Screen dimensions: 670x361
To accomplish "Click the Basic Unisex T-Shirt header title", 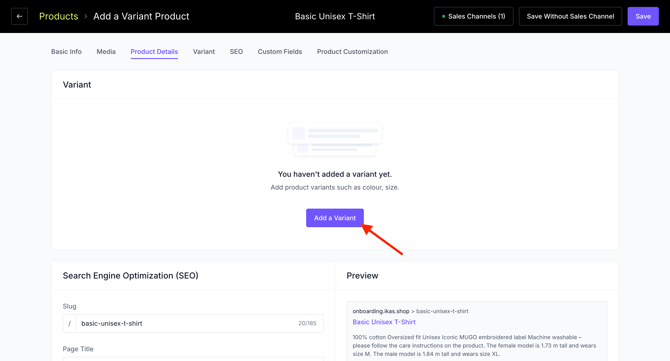I will [x=335, y=16].
